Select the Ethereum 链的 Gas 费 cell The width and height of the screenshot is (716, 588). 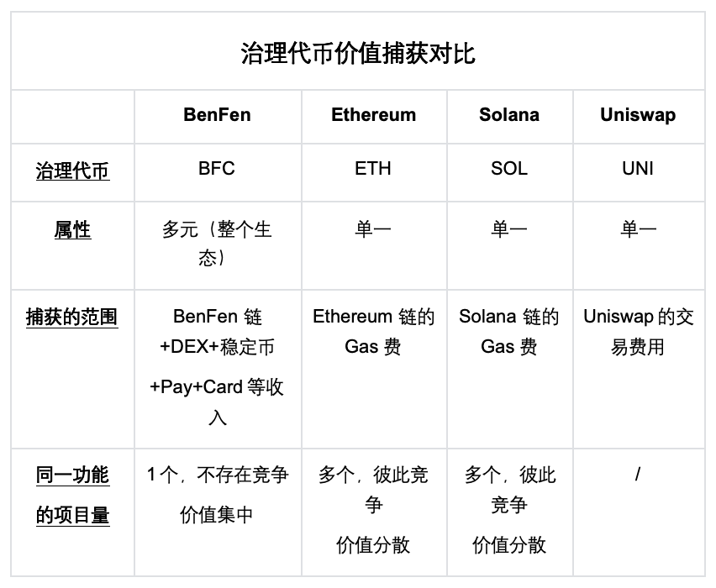pyautogui.click(x=373, y=331)
